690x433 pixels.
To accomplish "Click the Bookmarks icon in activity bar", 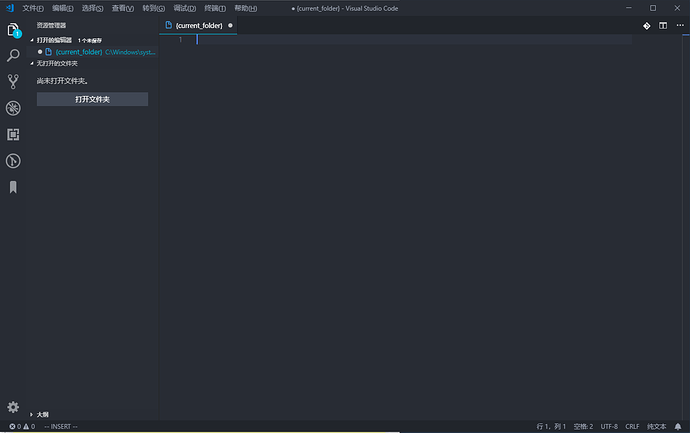I will (13, 186).
